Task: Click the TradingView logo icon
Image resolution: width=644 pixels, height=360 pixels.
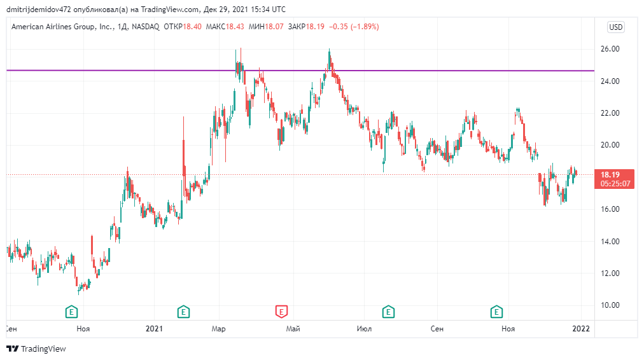Action: [12, 349]
